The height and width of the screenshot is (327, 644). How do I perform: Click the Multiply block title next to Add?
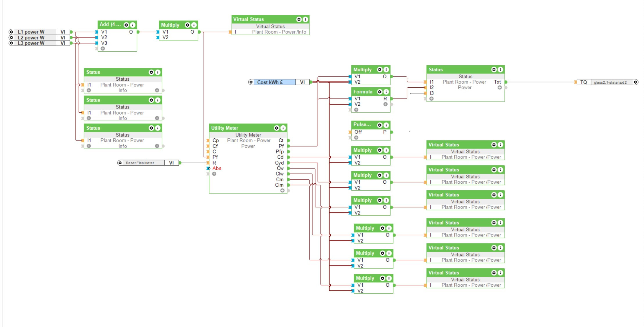pyautogui.click(x=170, y=25)
